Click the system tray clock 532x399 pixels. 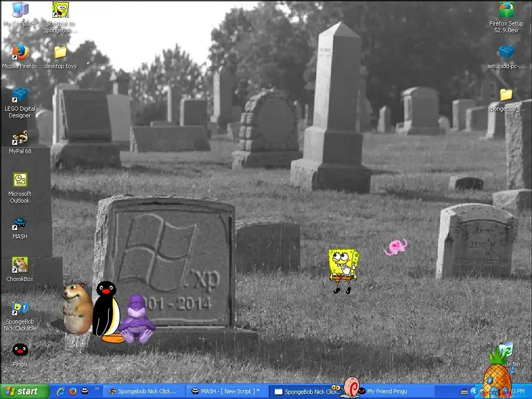pos(518,392)
